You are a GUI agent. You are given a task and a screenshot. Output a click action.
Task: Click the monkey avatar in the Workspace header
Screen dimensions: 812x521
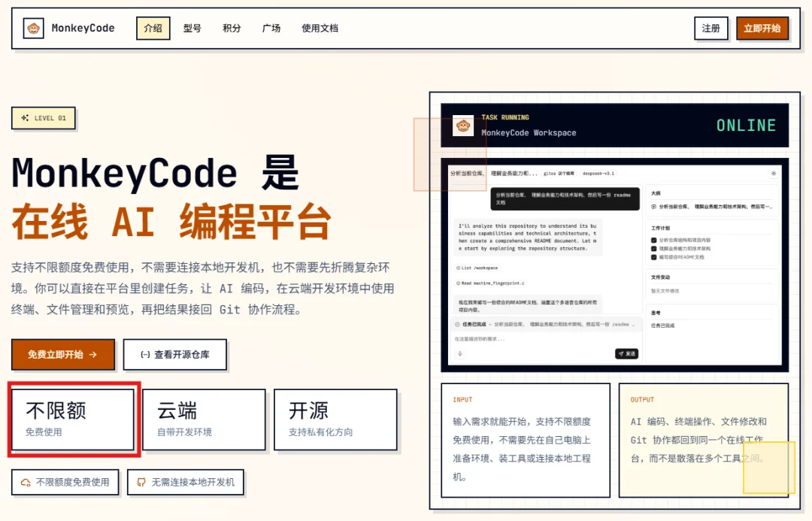tap(463, 126)
